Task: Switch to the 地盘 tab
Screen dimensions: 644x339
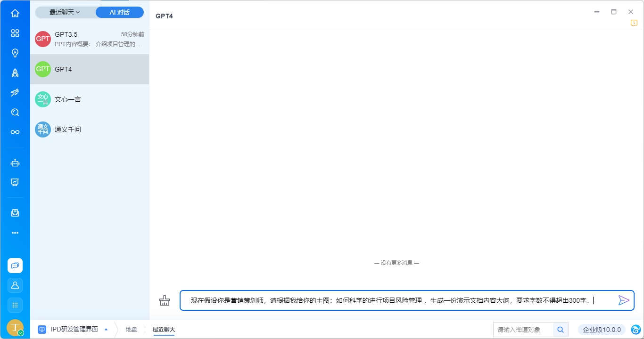Action: tap(131, 330)
